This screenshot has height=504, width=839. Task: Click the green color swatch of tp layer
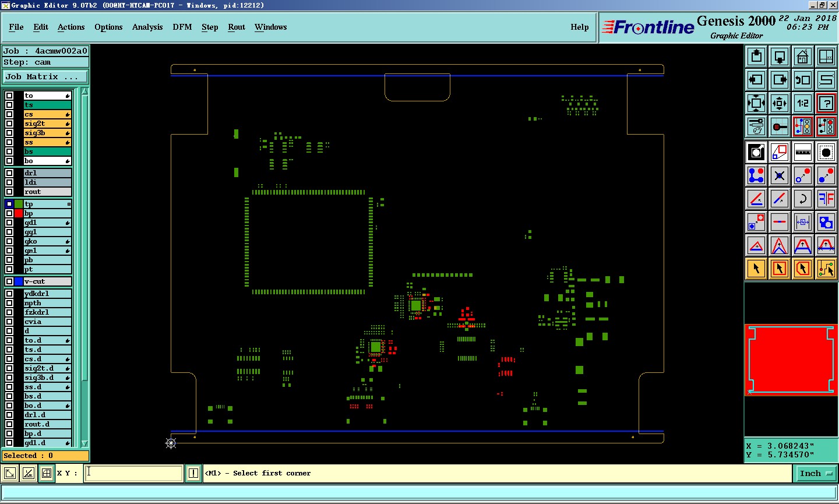point(19,204)
